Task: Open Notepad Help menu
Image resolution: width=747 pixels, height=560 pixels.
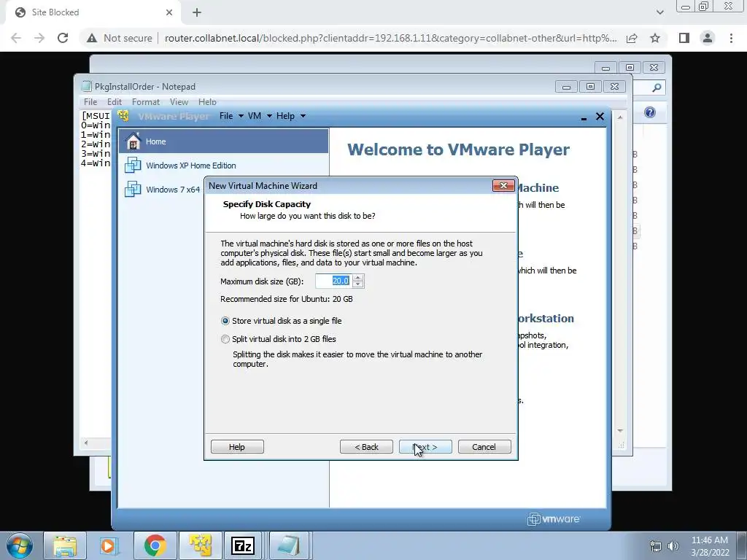Action: (207, 102)
